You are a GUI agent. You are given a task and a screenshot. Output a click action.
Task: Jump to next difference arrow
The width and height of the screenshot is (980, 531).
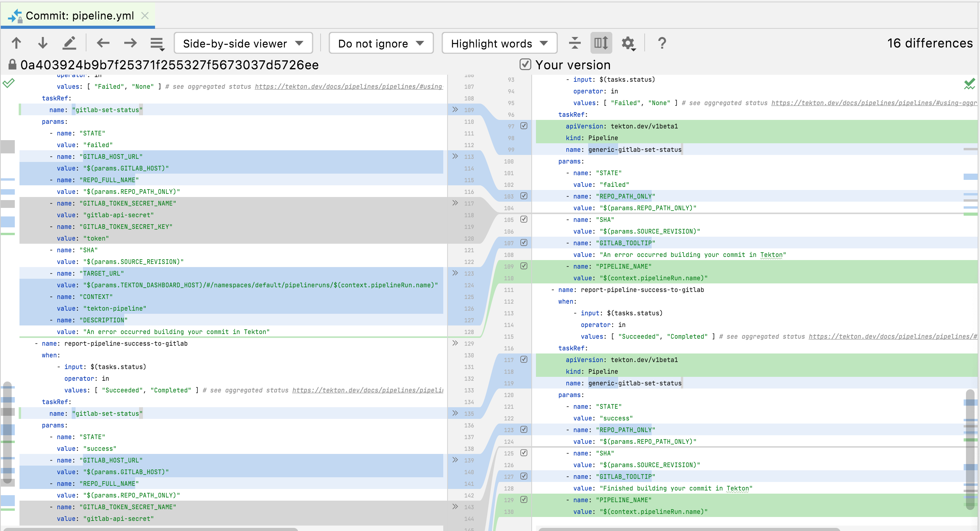tap(42, 43)
